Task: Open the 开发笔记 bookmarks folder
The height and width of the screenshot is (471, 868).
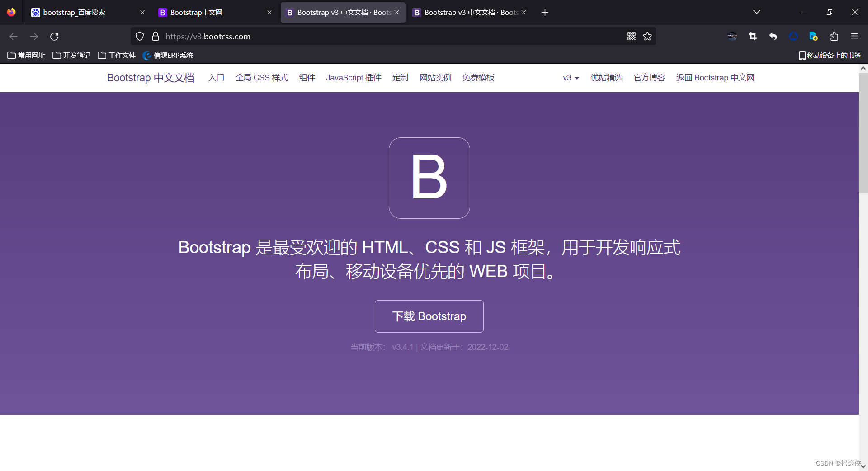Action: coord(71,55)
